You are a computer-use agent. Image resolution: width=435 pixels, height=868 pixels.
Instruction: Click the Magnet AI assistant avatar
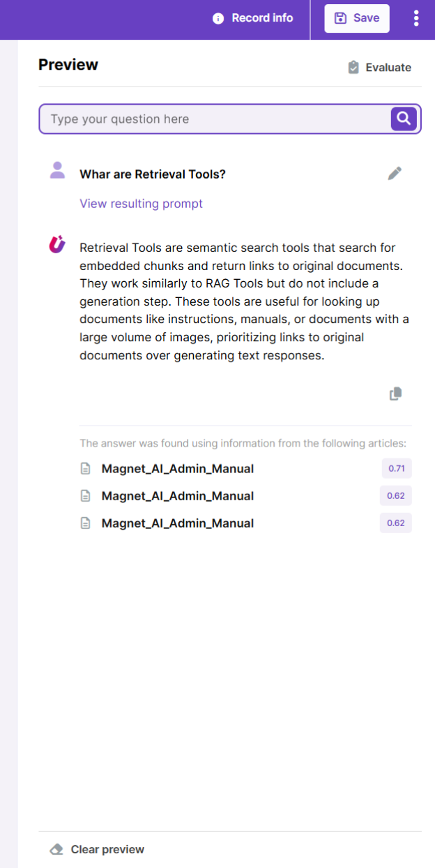coord(57,245)
